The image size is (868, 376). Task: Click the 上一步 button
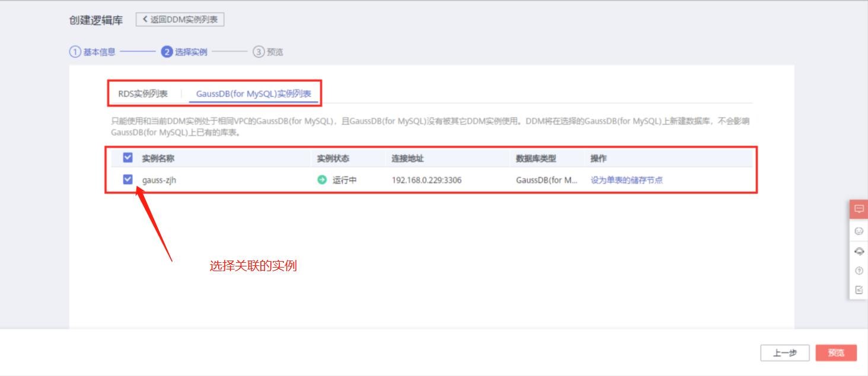tap(785, 353)
